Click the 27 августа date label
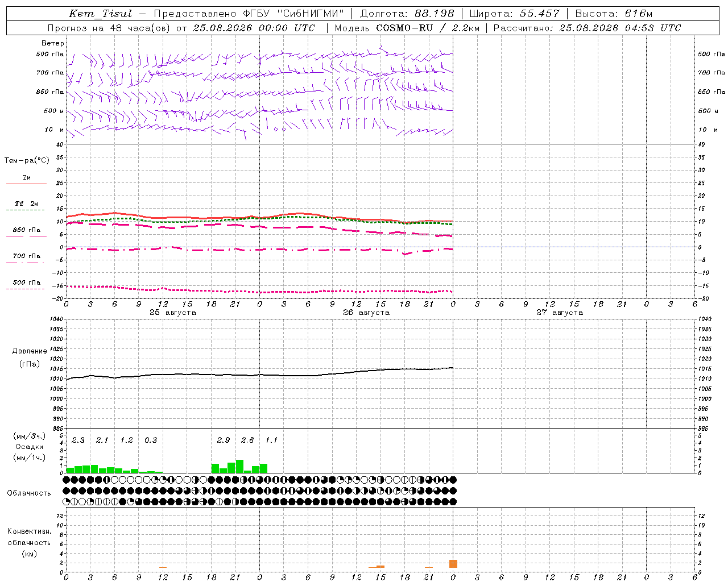728x582 pixels. coord(560,313)
